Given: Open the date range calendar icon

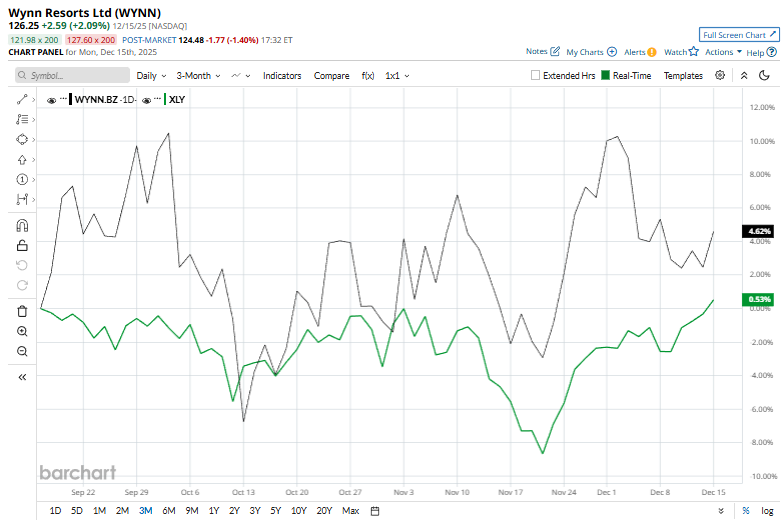Looking at the screenshot, I should pos(375,511).
